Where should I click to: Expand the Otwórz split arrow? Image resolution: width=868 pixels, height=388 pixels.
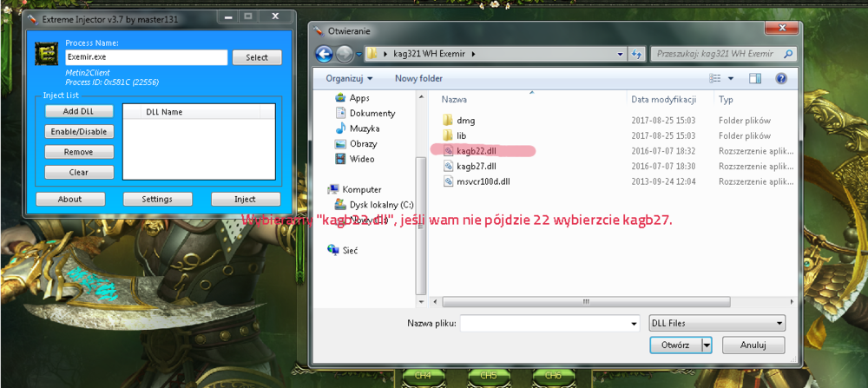coord(706,345)
